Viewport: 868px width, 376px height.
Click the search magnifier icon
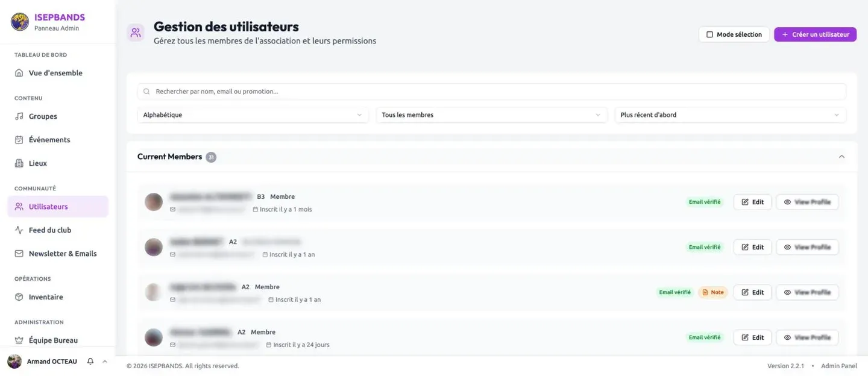[x=146, y=92]
